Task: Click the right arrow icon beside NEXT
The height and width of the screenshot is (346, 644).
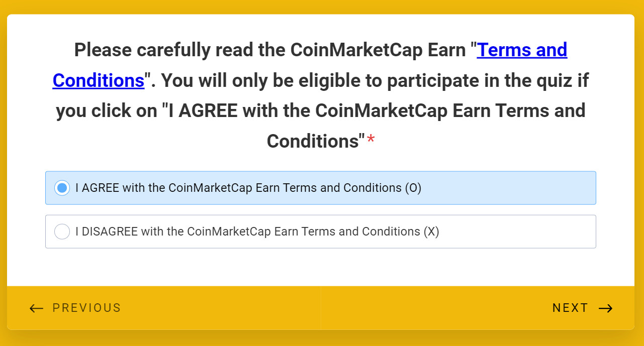Action: coord(606,308)
